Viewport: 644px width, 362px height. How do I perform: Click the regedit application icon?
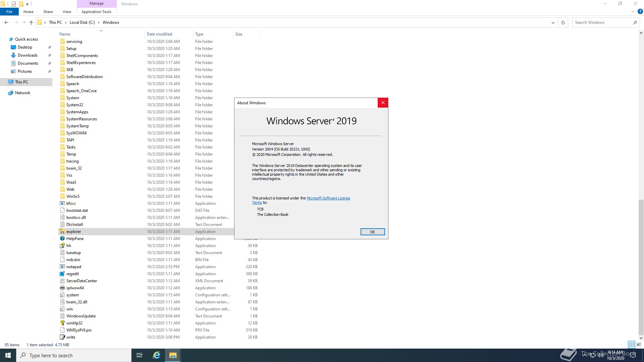coord(62,274)
